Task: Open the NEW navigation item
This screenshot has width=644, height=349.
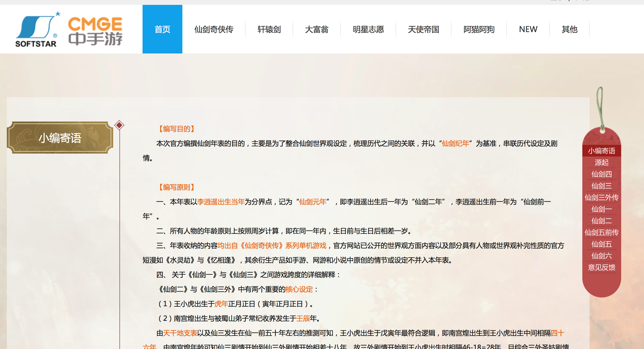Action: coord(528,29)
